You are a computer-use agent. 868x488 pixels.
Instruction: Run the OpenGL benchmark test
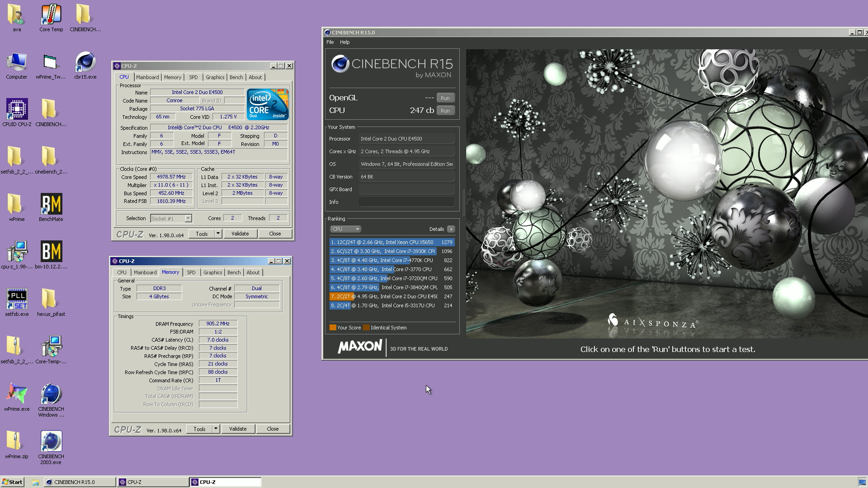[445, 98]
